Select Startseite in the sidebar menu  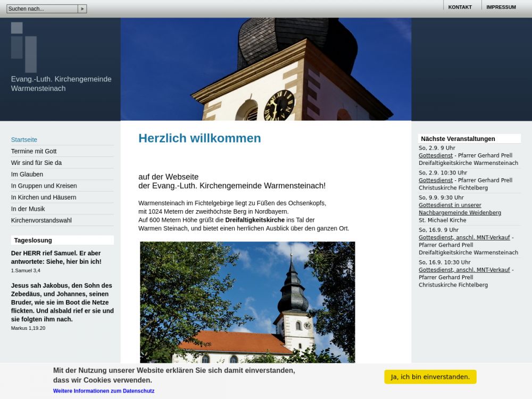[x=24, y=140]
